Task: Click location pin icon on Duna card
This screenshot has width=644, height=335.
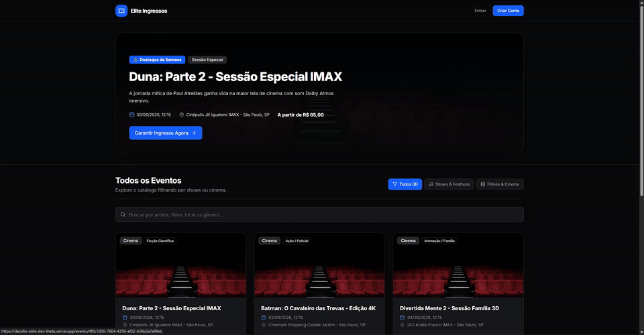Action: [x=125, y=325]
